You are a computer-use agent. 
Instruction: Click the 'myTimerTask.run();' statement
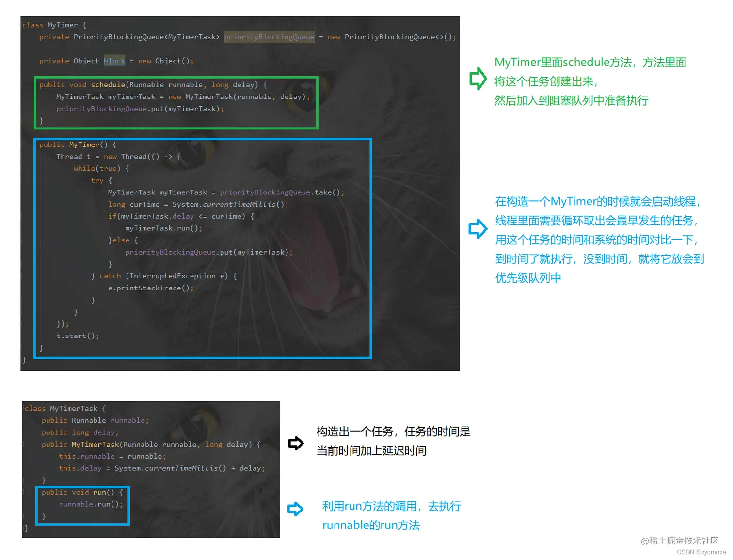coord(164,228)
